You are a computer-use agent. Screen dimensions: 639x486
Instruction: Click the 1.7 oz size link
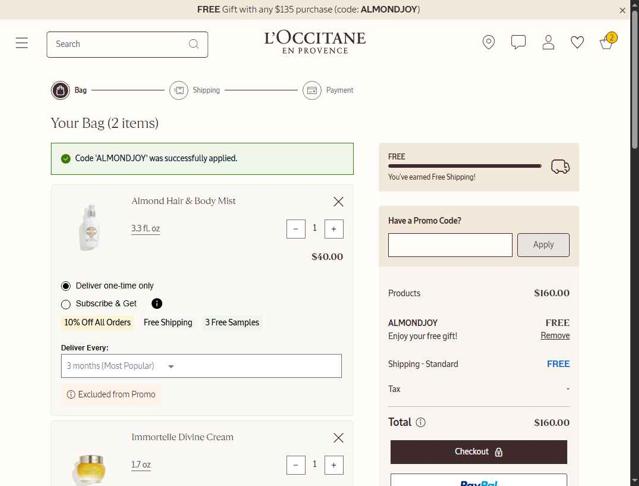pyautogui.click(x=141, y=464)
